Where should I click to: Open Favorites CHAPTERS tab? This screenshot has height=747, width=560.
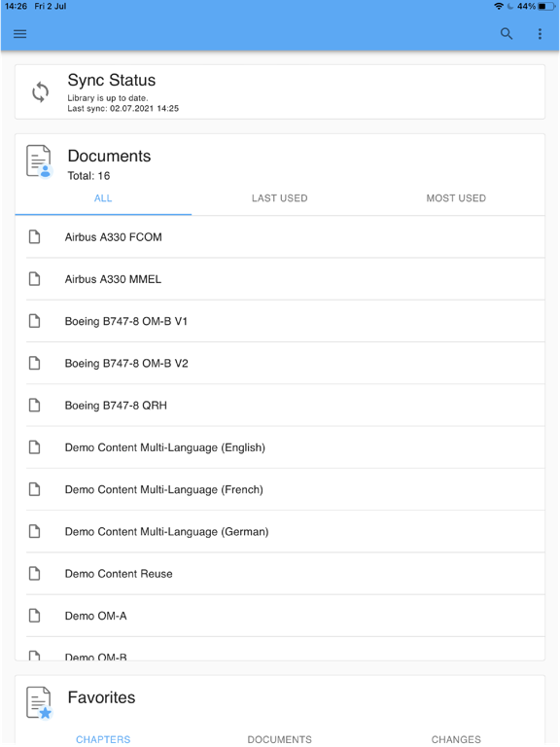[x=103, y=739]
